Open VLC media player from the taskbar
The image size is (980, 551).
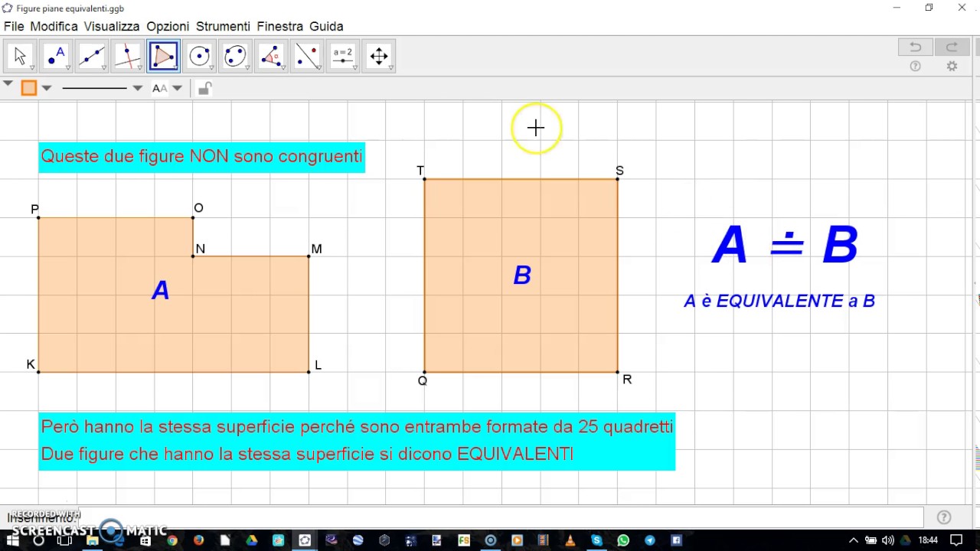(x=570, y=540)
